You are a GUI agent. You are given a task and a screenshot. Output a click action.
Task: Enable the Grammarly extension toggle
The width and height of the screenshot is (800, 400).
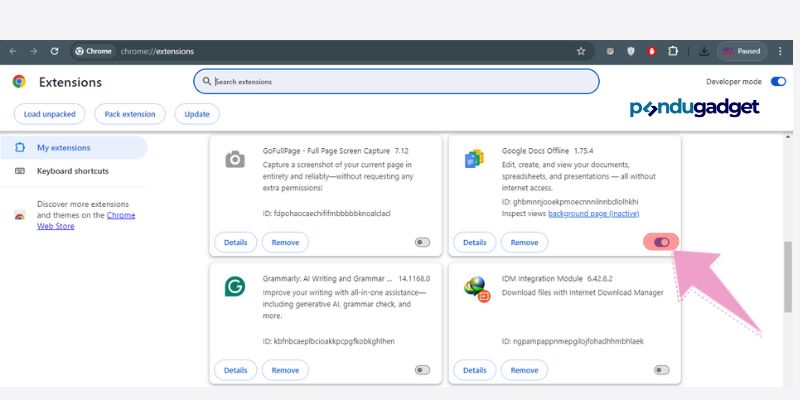[x=422, y=370]
